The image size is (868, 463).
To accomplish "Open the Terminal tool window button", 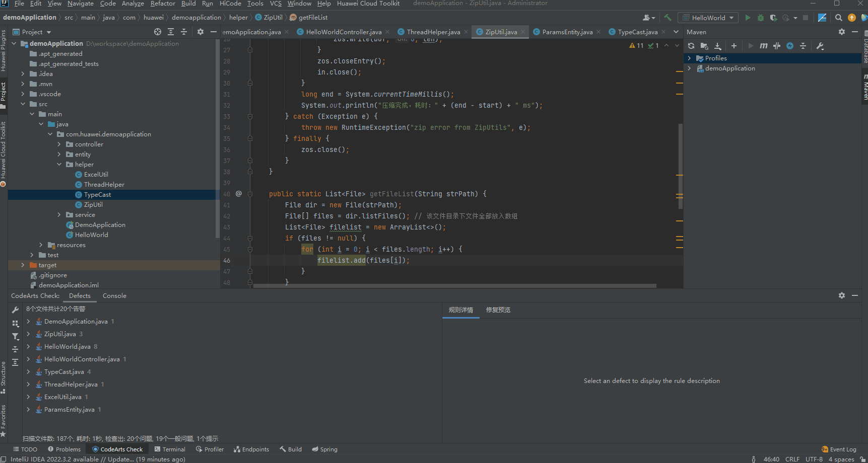I will 170,449.
